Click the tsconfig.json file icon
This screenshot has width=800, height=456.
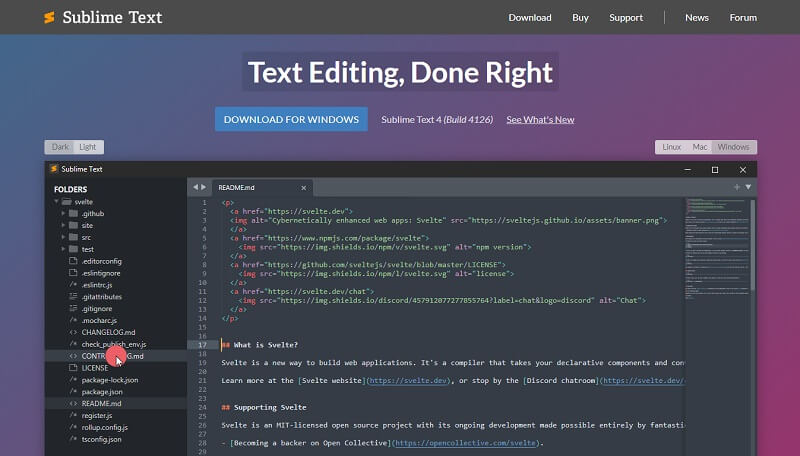(73, 439)
